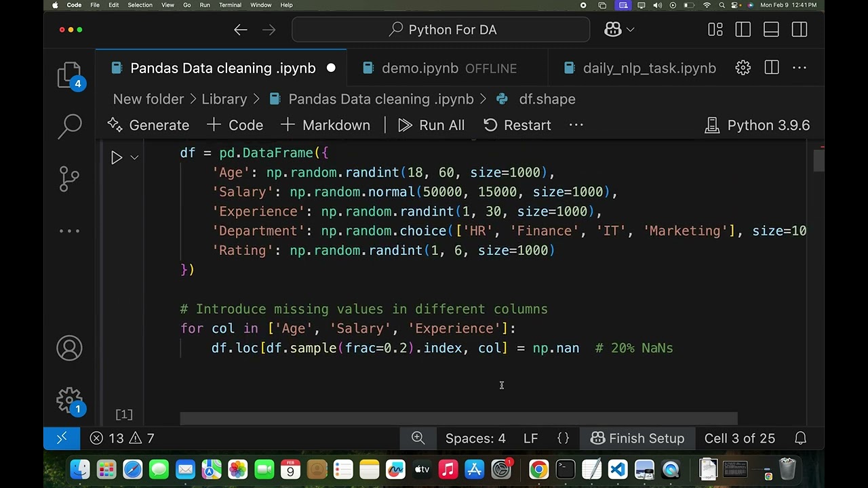Open the Selection menu
Viewport: 868px width, 488px height.
coord(140,5)
